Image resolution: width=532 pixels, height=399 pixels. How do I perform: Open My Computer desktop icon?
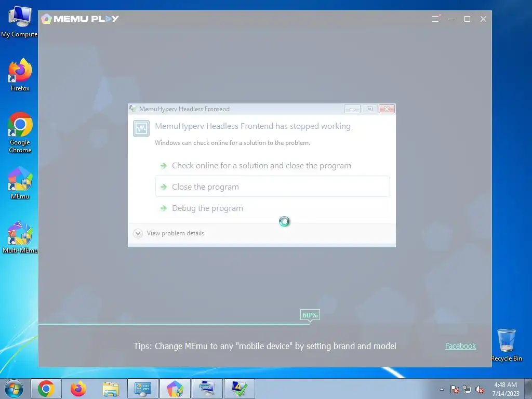pyautogui.click(x=19, y=21)
